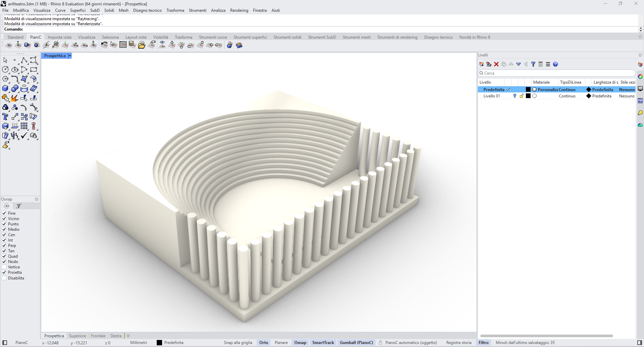Viewport: 644px width, 347px height.
Task: Click Registra storia in the status bar
Action: point(459,342)
